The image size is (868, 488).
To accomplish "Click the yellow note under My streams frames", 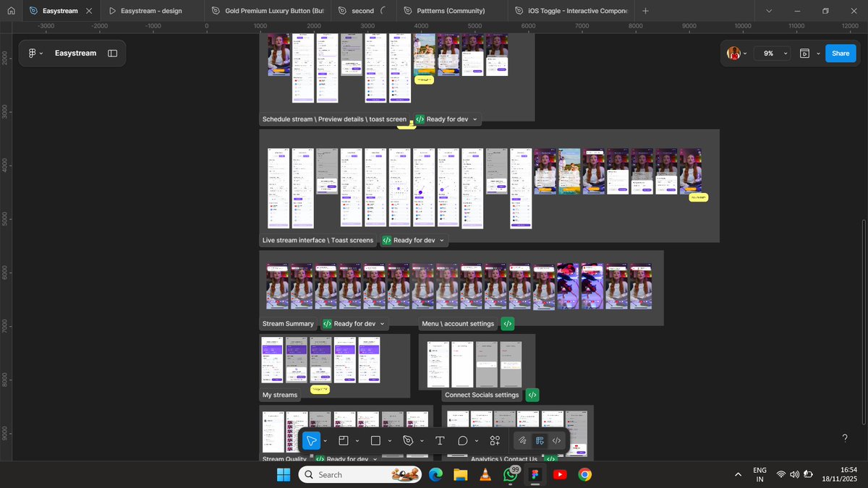I will pos(320,389).
